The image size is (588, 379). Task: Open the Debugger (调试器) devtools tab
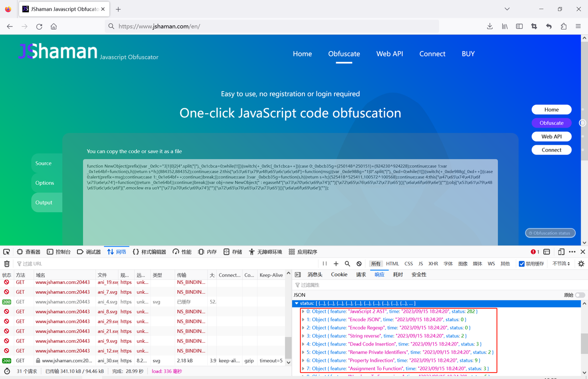pyautogui.click(x=89, y=252)
